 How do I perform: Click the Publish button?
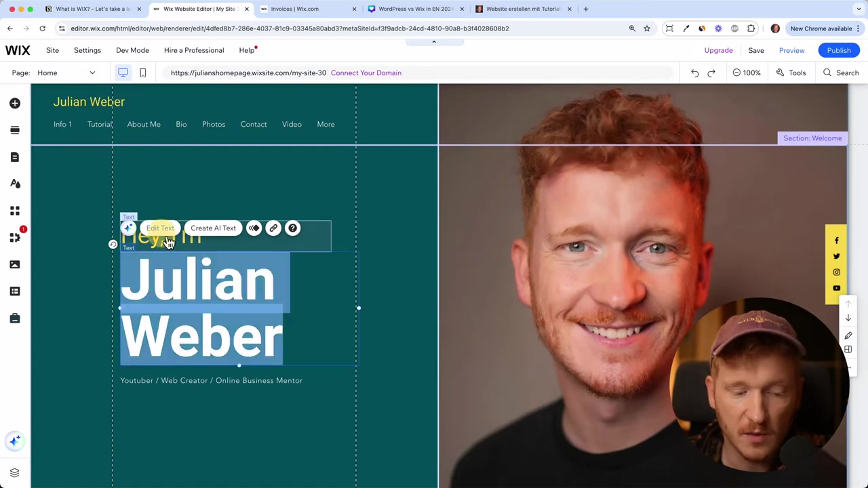point(839,50)
